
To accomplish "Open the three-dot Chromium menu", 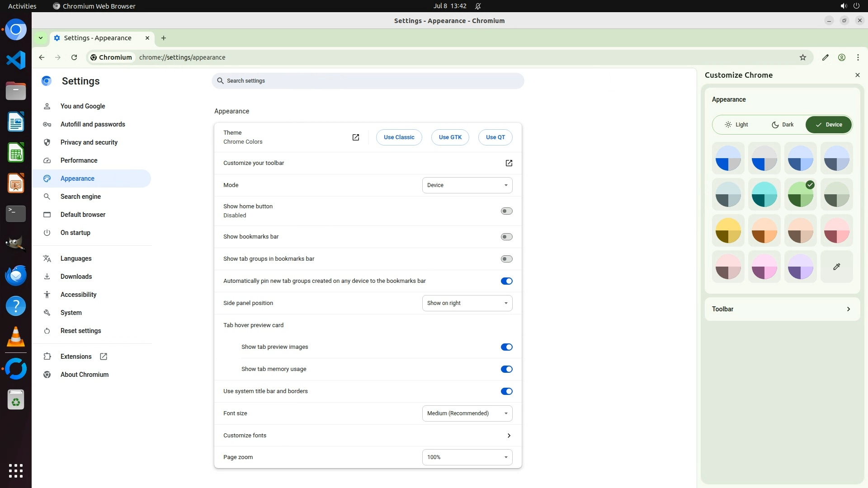I will pos(858,57).
